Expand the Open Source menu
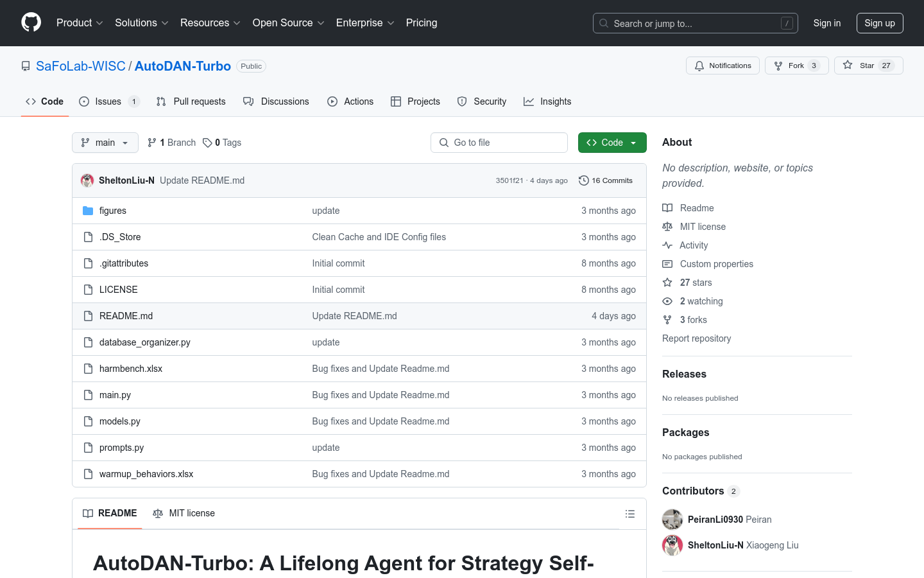This screenshot has height=578, width=924. coord(289,23)
